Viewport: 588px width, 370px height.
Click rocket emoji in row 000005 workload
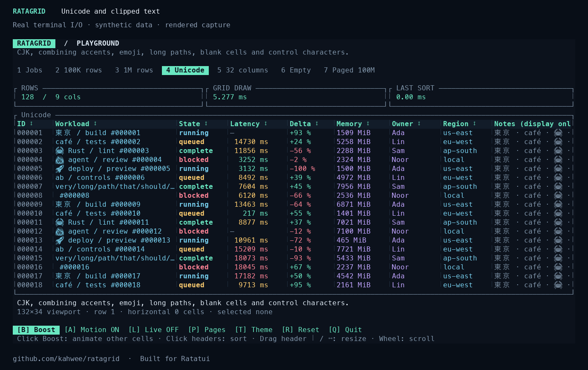pos(60,168)
